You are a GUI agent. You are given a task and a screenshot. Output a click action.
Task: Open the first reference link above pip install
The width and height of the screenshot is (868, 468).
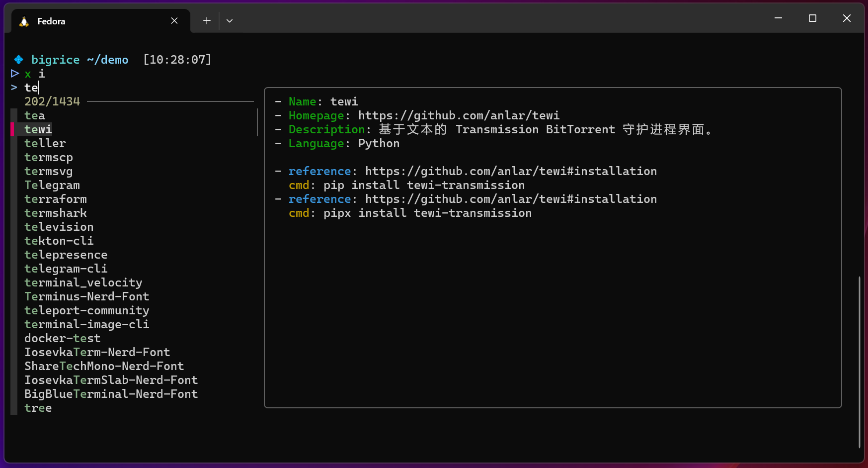click(511, 171)
